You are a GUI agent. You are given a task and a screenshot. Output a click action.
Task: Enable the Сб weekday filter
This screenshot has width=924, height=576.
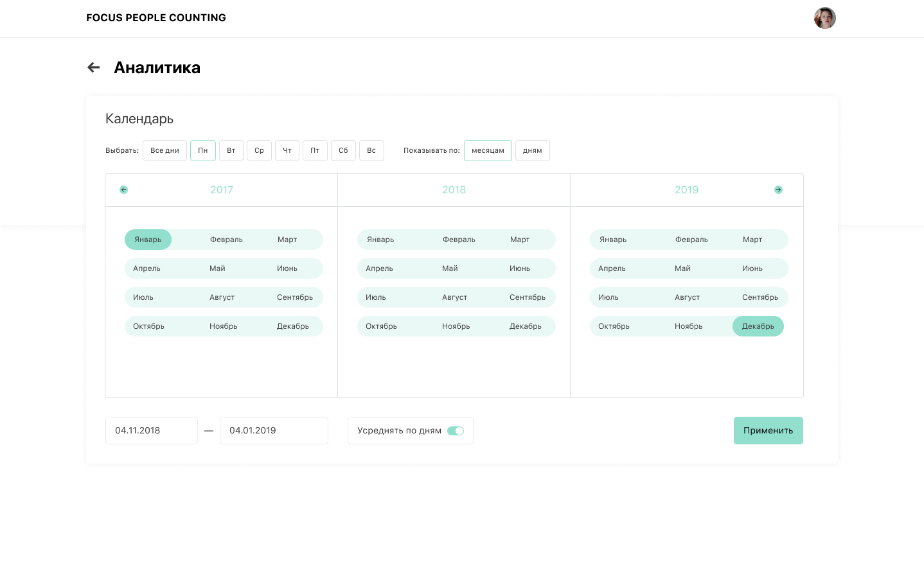pos(343,150)
